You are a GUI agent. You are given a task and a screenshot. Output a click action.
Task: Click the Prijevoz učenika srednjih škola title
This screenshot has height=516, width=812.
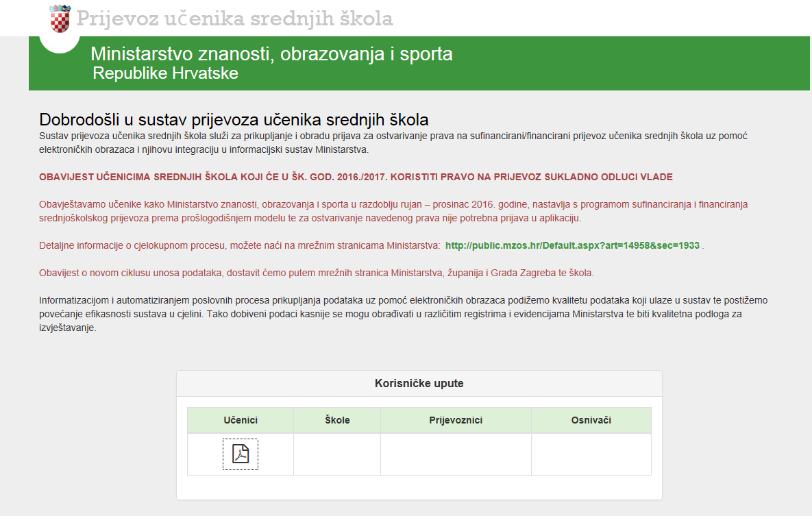tap(234, 19)
